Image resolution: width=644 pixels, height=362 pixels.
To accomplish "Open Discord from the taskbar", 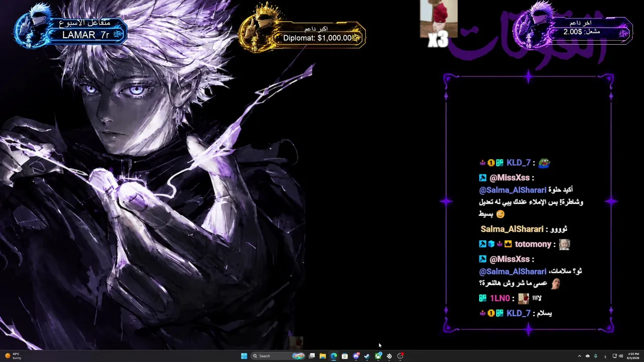I will click(x=356, y=356).
